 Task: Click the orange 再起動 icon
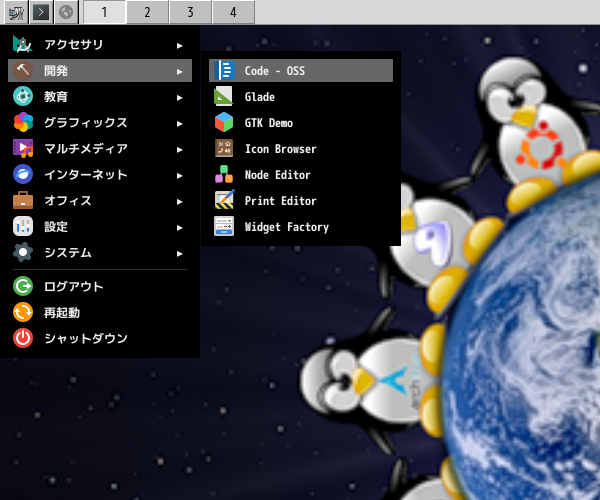(23, 312)
